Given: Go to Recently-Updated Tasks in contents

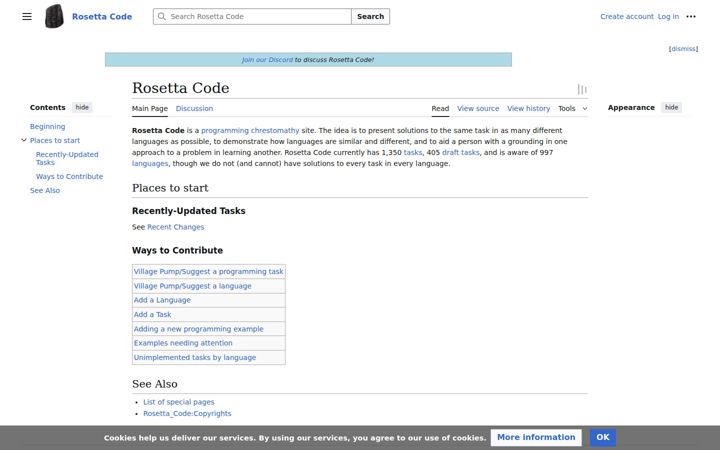Looking at the screenshot, I should (x=67, y=158).
